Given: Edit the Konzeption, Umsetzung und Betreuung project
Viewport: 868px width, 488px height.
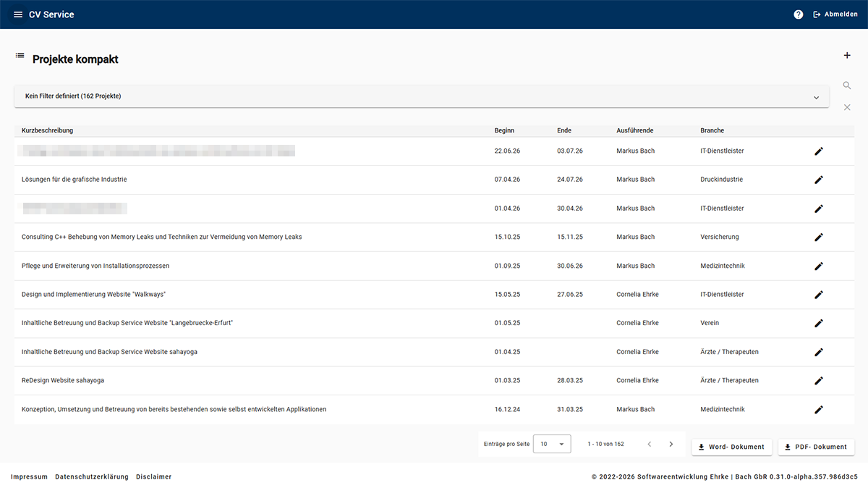Looking at the screenshot, I should pos(819,409).
